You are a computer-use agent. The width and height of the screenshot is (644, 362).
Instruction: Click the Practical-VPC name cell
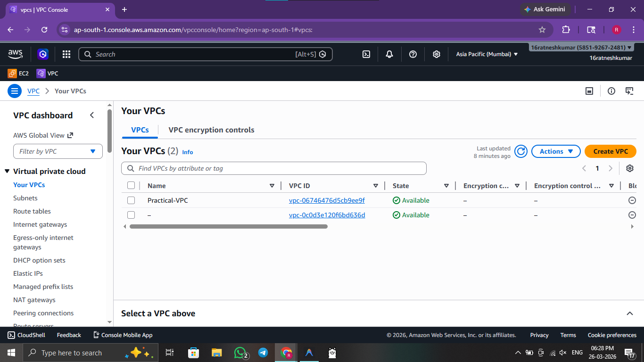coord(167,200)
